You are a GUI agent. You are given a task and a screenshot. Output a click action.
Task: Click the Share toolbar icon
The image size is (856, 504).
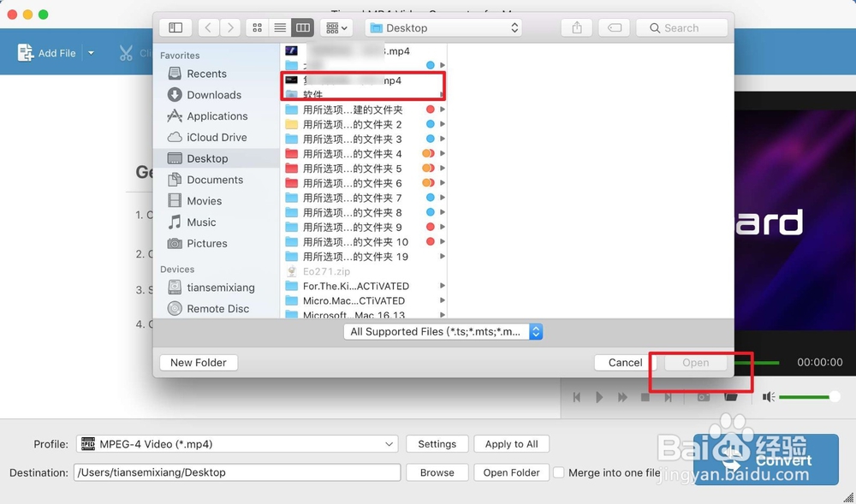tap(576, 28)
